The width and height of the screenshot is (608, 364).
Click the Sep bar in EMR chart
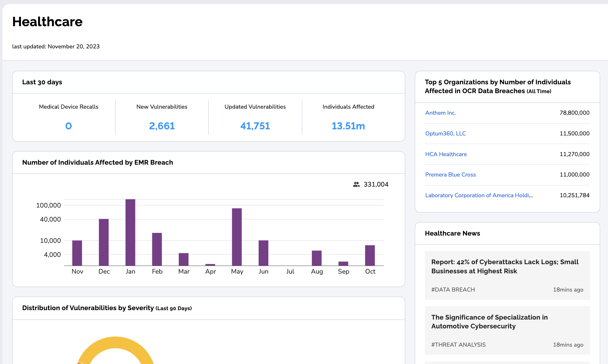pyautogui.click(x=343, y=264)
